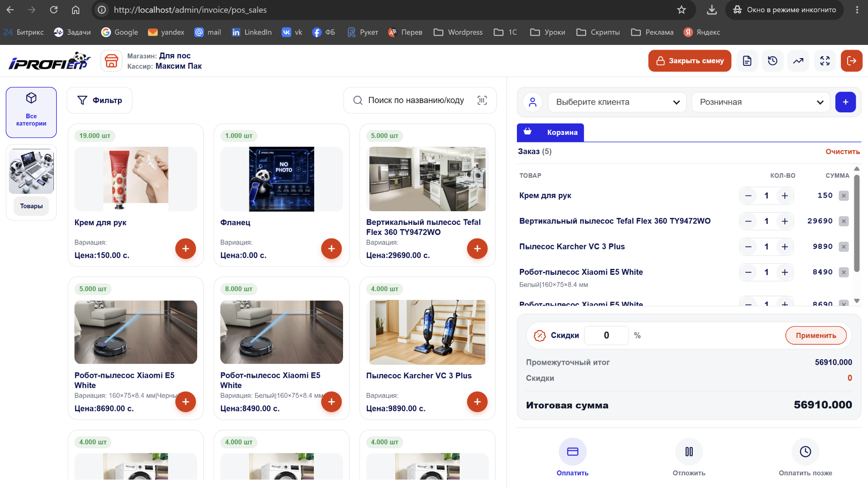This screenshot has height=489, width=868.
Task: Add Крем для рук to cart
Action: coord(186,249)
